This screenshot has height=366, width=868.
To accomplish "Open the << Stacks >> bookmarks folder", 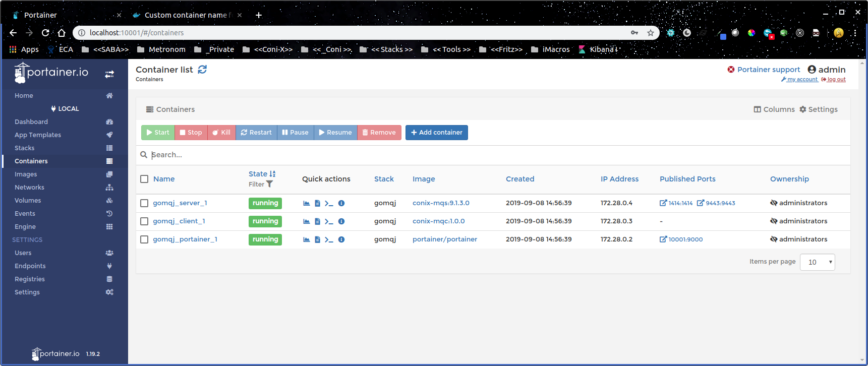I will coord(386,49).
